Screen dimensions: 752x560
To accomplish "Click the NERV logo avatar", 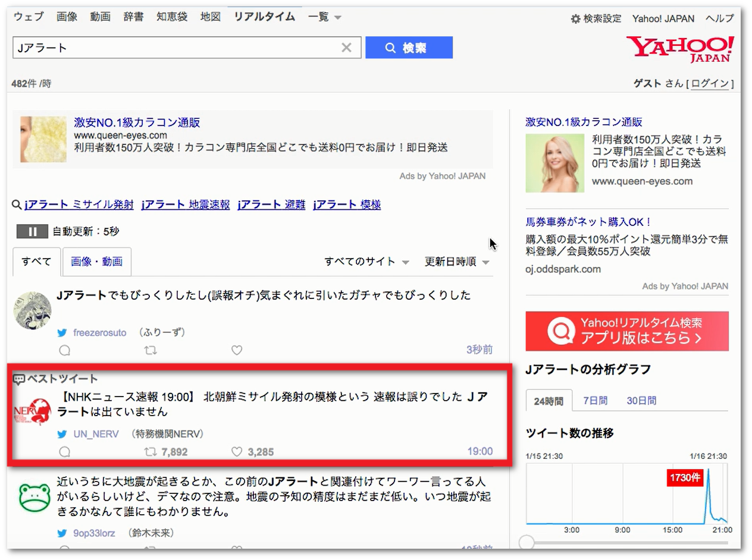I will point(32,412).
